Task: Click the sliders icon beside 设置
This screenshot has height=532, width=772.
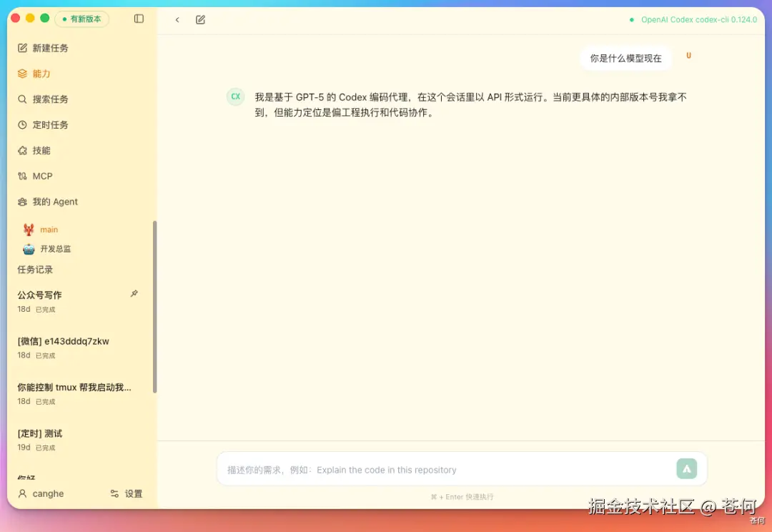Action: coord(114,493)
